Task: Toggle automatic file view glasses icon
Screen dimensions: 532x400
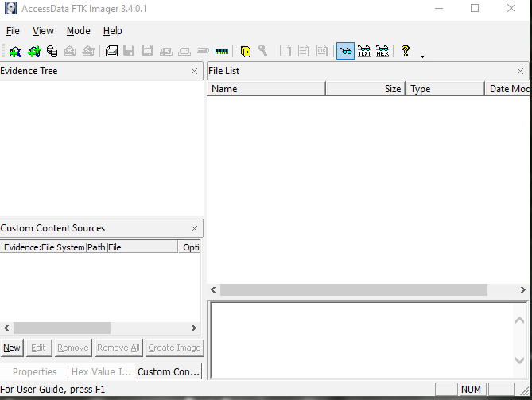Action: pos(345,51)
